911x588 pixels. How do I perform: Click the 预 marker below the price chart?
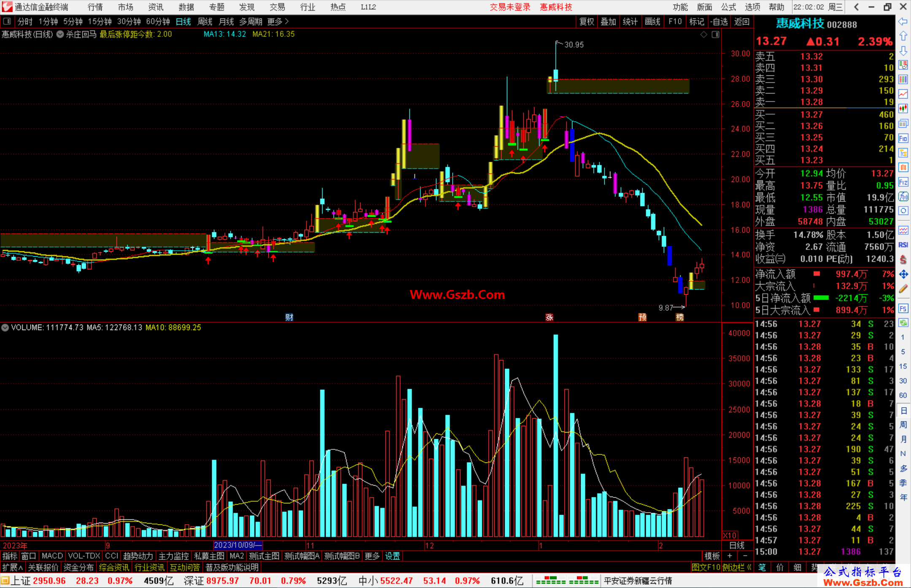point(642,317)
